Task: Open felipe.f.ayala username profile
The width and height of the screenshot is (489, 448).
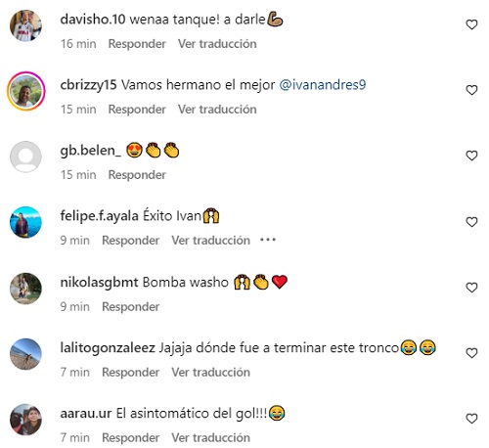Action: click(100, 216)
